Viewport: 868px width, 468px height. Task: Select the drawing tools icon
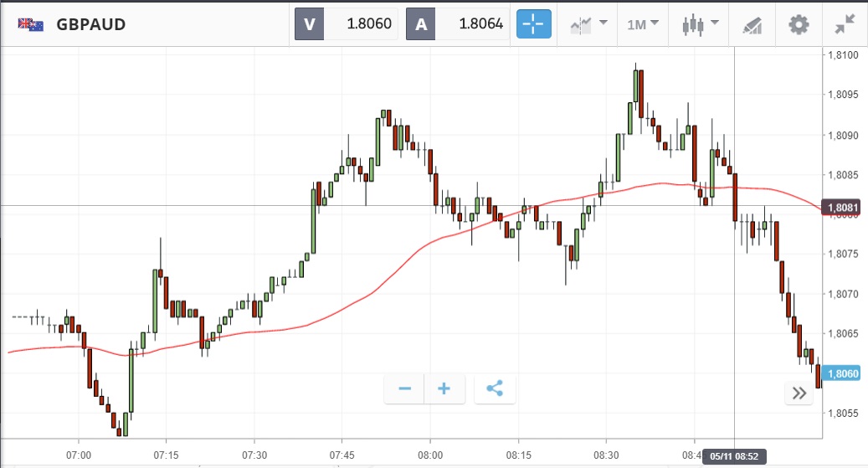(x=752, y=25)
